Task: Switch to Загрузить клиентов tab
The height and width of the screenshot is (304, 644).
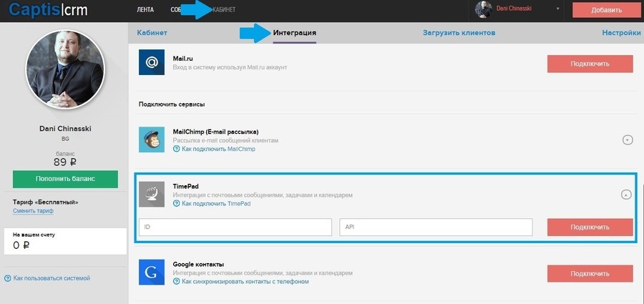Action: (x=459, y=33)
